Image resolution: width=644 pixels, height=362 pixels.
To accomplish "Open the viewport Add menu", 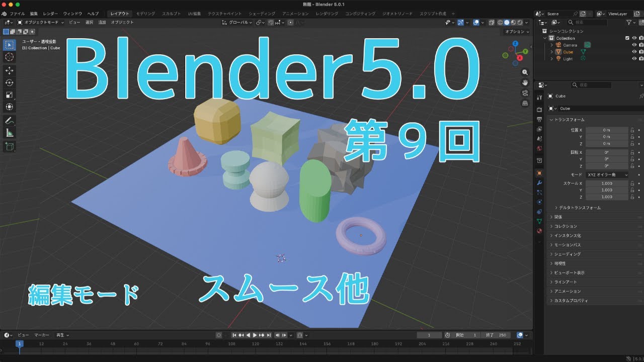I will point(102,23).
